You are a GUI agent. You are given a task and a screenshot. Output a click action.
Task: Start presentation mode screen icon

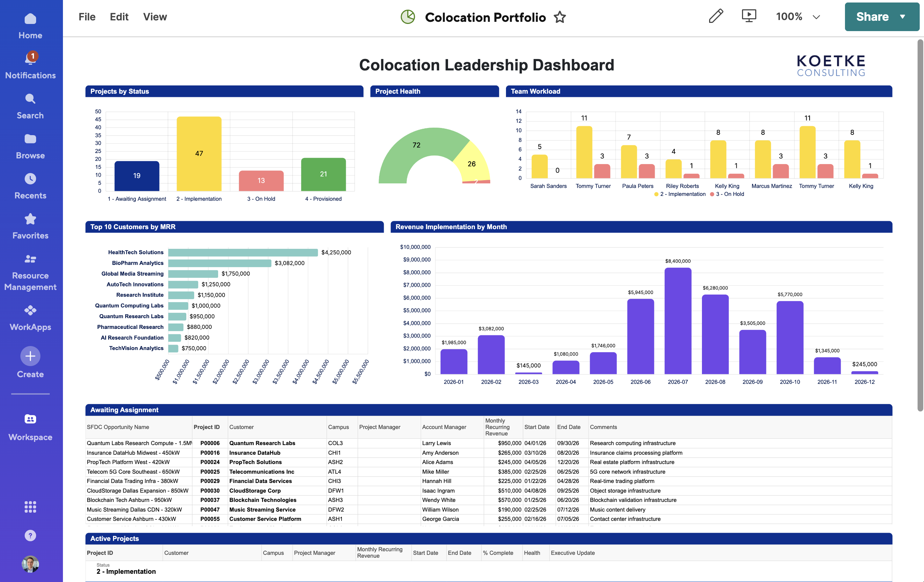point(749,16)
